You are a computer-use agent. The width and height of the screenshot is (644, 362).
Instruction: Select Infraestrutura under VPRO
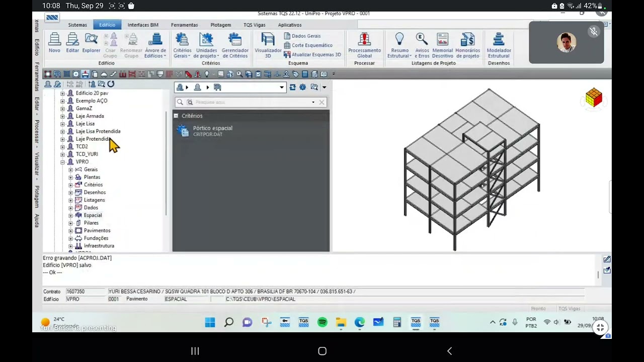point(99,246)
